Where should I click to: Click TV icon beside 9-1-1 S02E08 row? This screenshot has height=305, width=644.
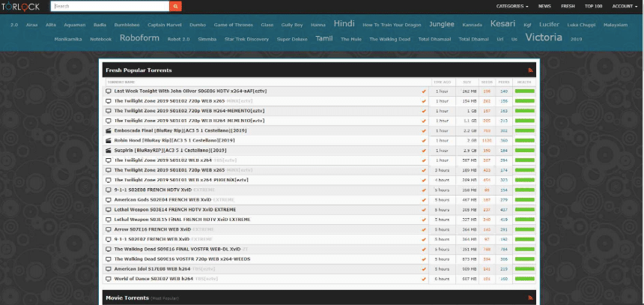[x=109, y=190]
